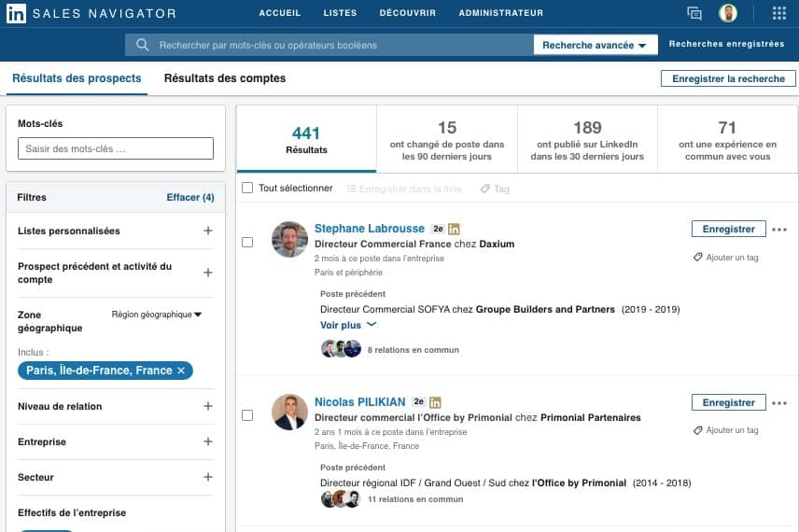Open the apps grid icon
The height and width of the screenshot is (532, 799).
779,13
